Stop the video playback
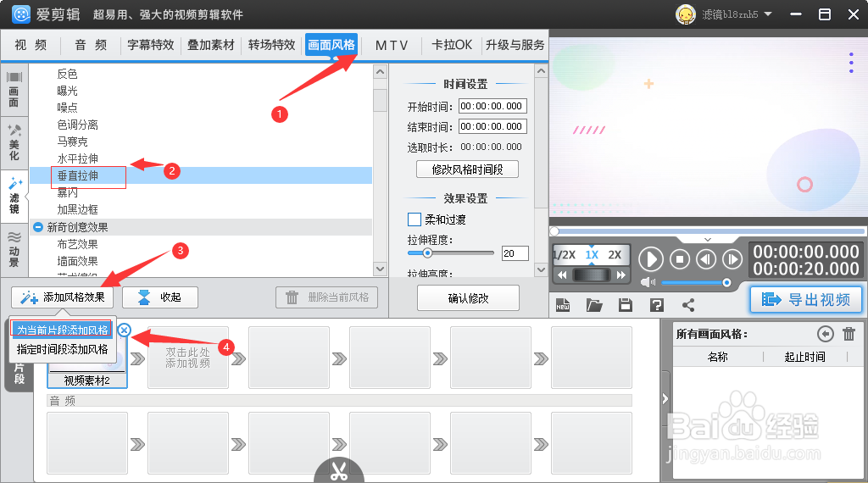This screenshot has width=868, height=483. 680,259
